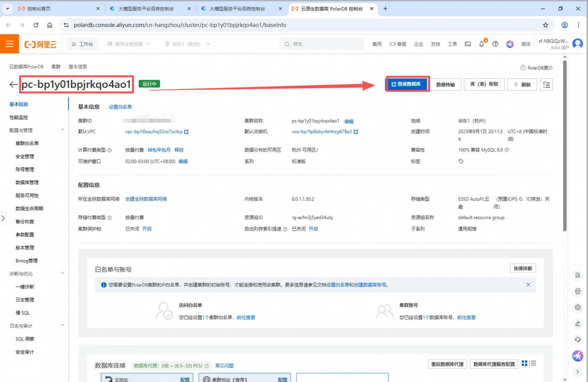Go back with the arrow beside cluster name
The width and height of the screenshot is (588, 382).
[x=13, y=84]
